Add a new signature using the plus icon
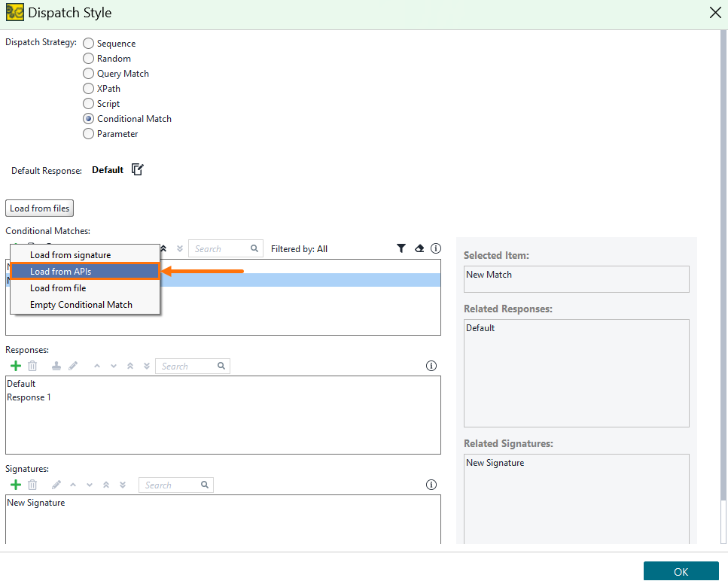 [x=15, y=485]
